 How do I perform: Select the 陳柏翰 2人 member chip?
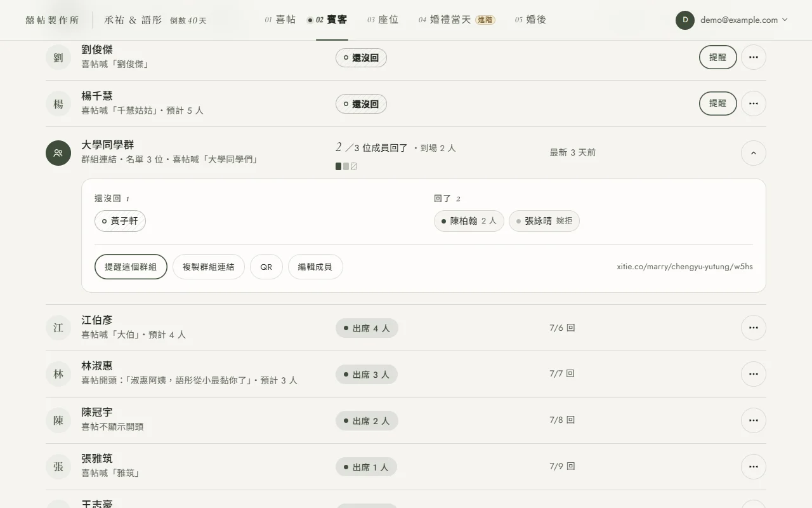(x=469, y=221)
